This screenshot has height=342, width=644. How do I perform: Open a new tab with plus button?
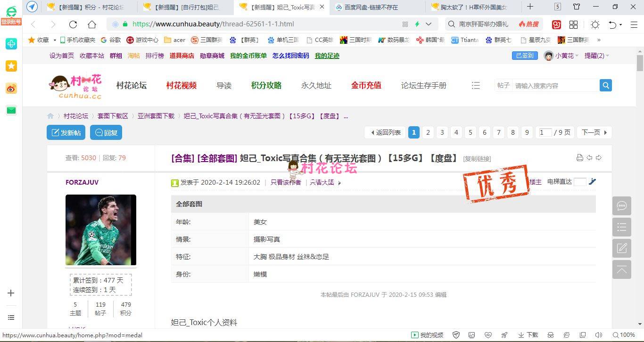tap(530, 7)
